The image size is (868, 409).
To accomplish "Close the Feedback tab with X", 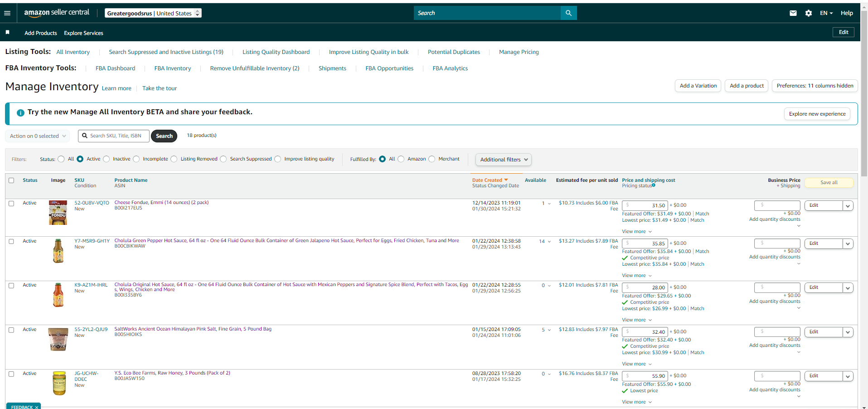I will (37, 407).
